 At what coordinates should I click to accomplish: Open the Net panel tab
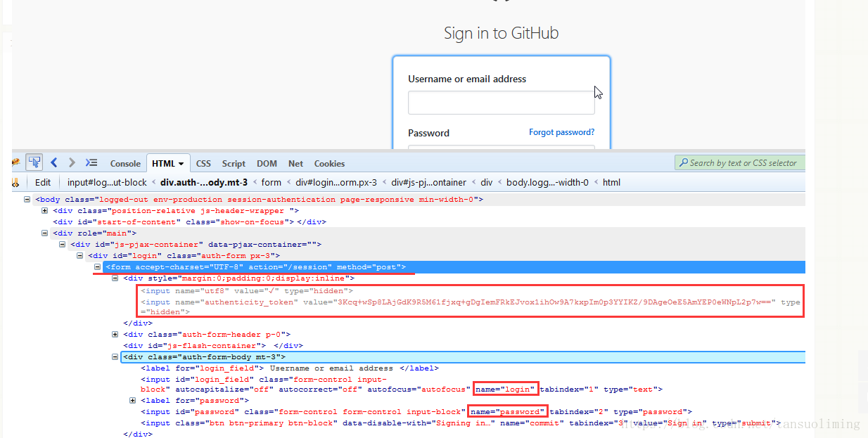point(295,163)
